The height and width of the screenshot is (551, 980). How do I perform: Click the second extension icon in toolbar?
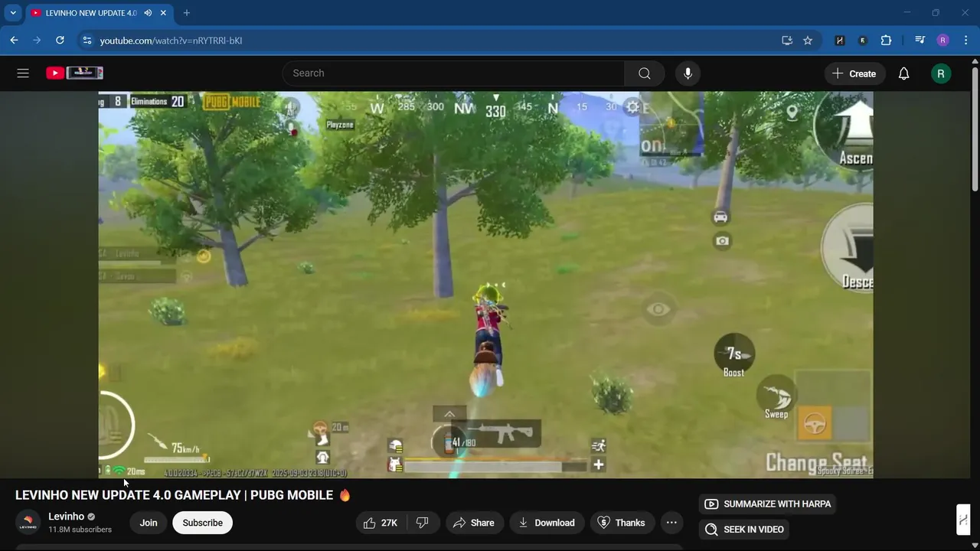tap(863, 41)
